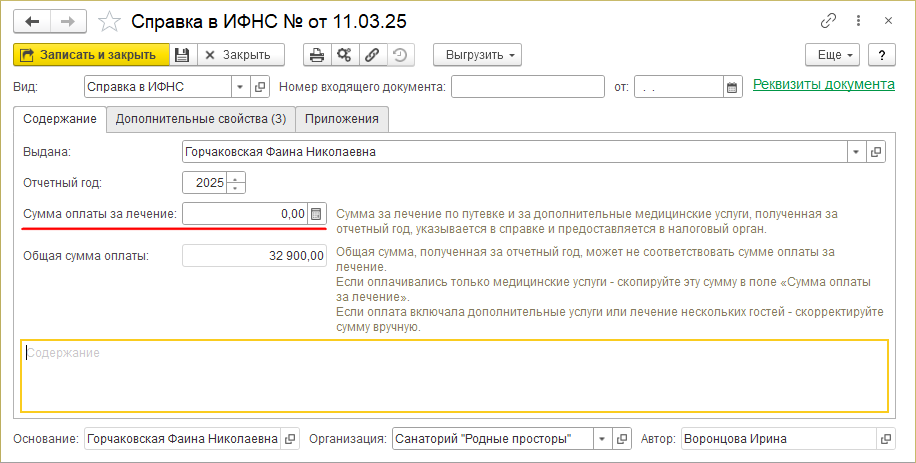Viewport: 916px width, 463px height.
Task: Open the three-dot menu in title bar
Action: click(858, 22)
